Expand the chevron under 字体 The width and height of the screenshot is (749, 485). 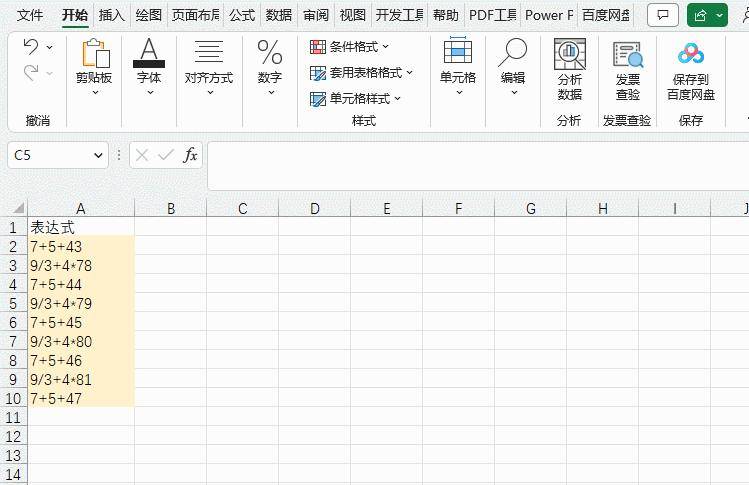(150, 92)
